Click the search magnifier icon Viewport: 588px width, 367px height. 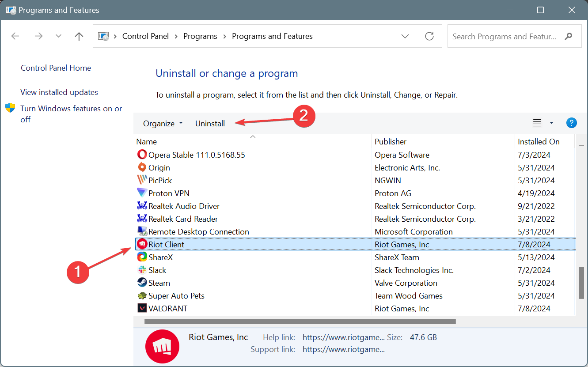(x=569, y=36)
